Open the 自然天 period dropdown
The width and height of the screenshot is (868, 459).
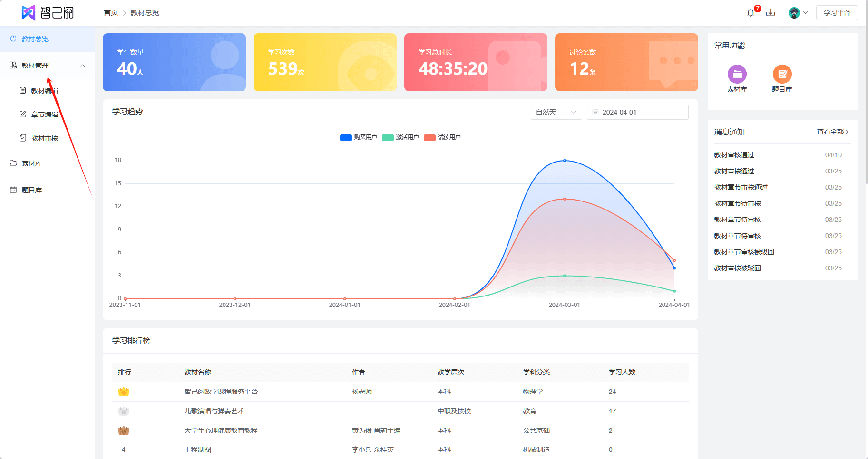(x=556, y=112)
